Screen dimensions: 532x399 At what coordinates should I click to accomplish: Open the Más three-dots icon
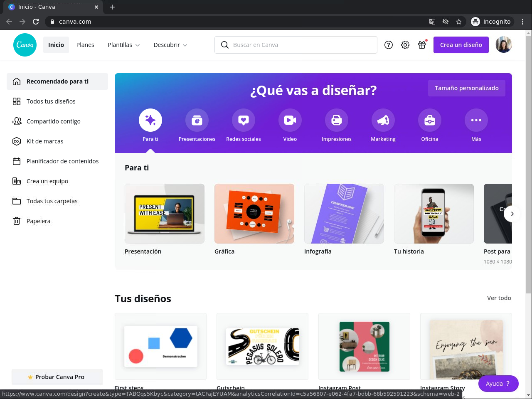click(476, 120)
